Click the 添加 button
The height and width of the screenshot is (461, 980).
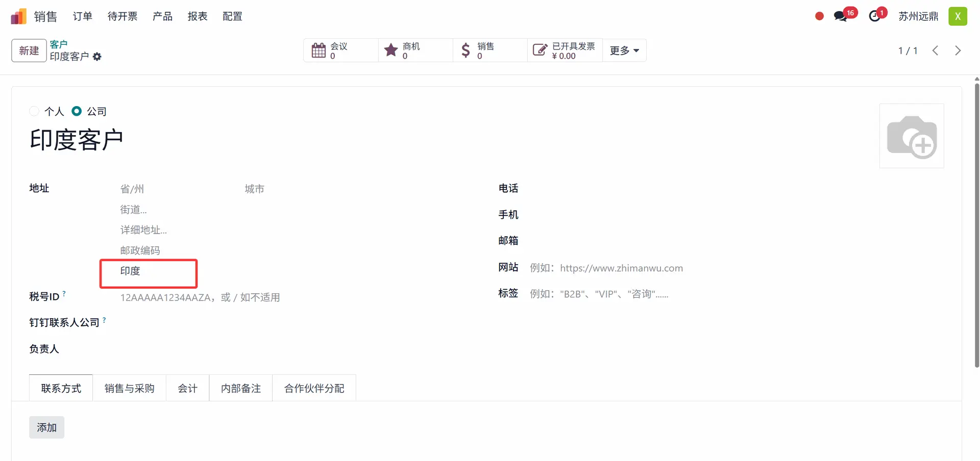[46, 427]
